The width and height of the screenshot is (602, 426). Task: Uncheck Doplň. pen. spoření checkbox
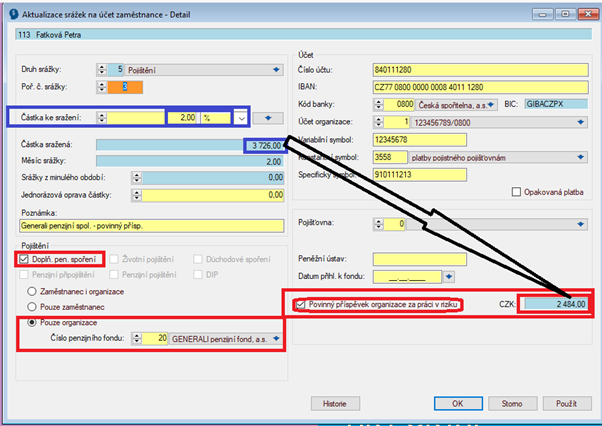coord(24,260)
